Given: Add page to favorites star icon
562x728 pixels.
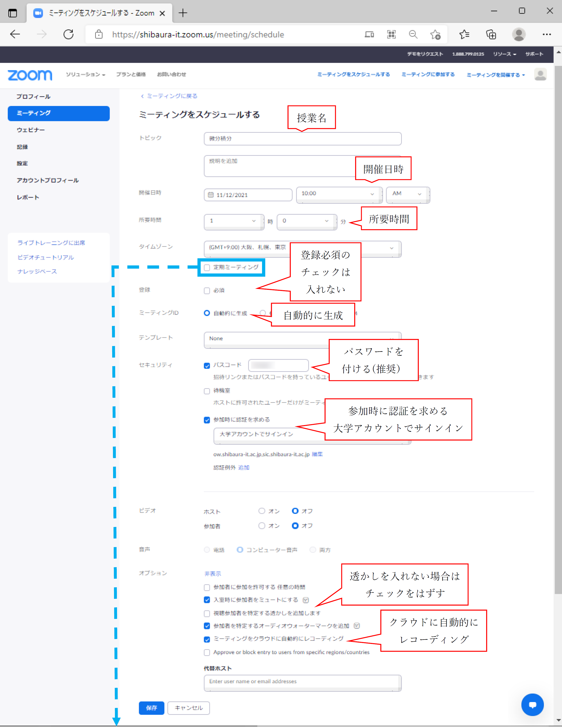Looking at the screenshot, I should [435, 34].
